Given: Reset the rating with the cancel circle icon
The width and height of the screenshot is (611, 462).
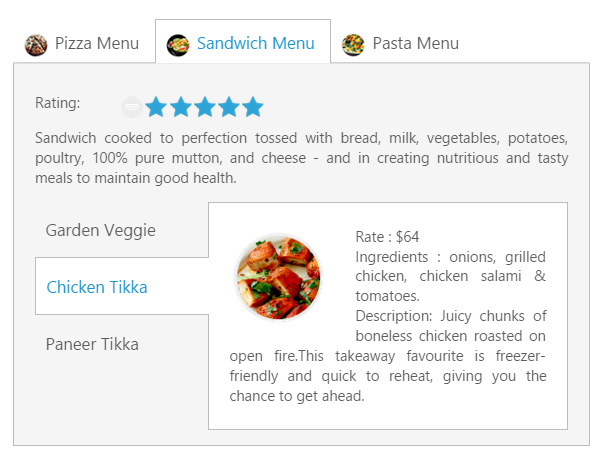Looking at the screenshot, I should (x=132, y=107).
